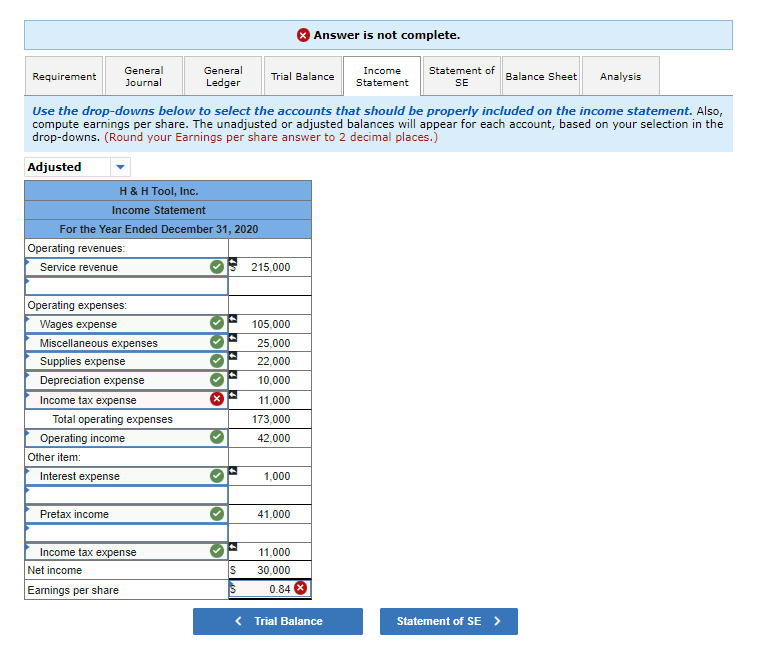
Task: Open the empty drop-down below Interest expense
Action: [x=127, y=495]
